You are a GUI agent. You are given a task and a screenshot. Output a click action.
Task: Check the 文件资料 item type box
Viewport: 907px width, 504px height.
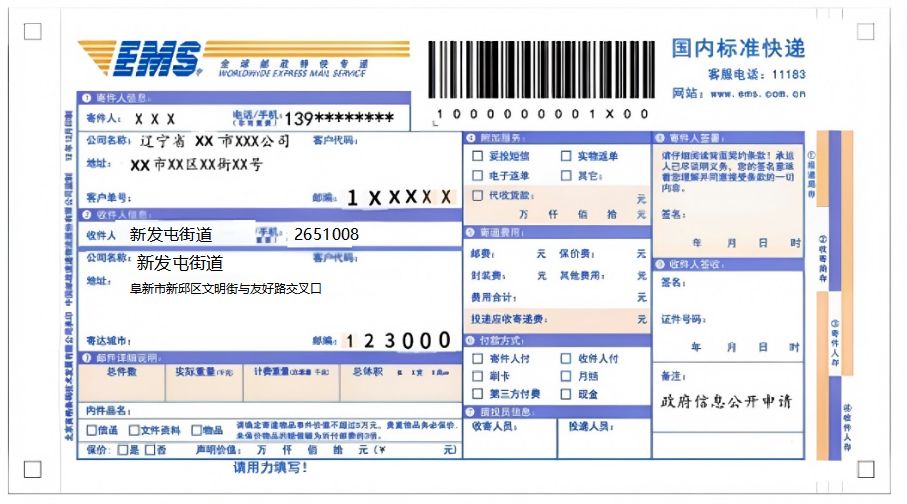[134, 430]
